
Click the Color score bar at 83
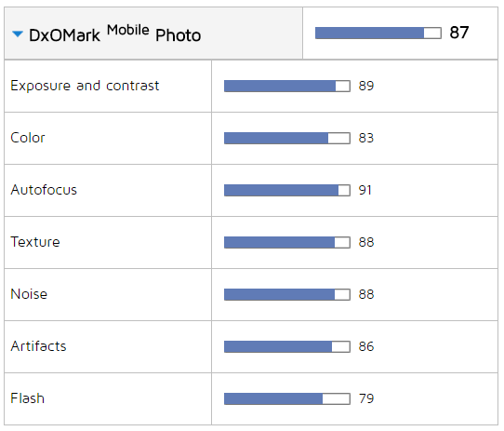(x=287, y=138)
